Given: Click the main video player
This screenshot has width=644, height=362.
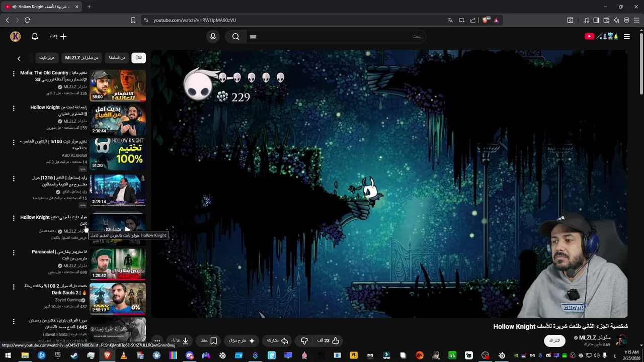Looking at the screenshot, I should click(x=389, y=184).
